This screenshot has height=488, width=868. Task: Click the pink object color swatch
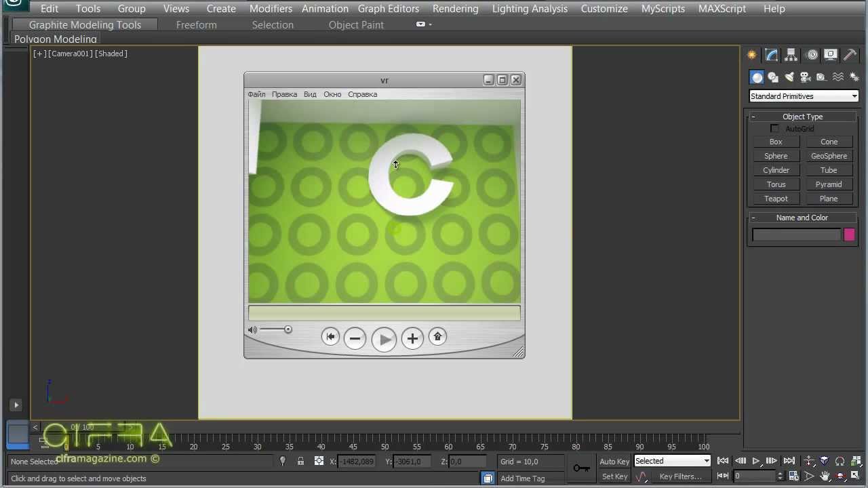pyautogui.click(x=849, y=235)
